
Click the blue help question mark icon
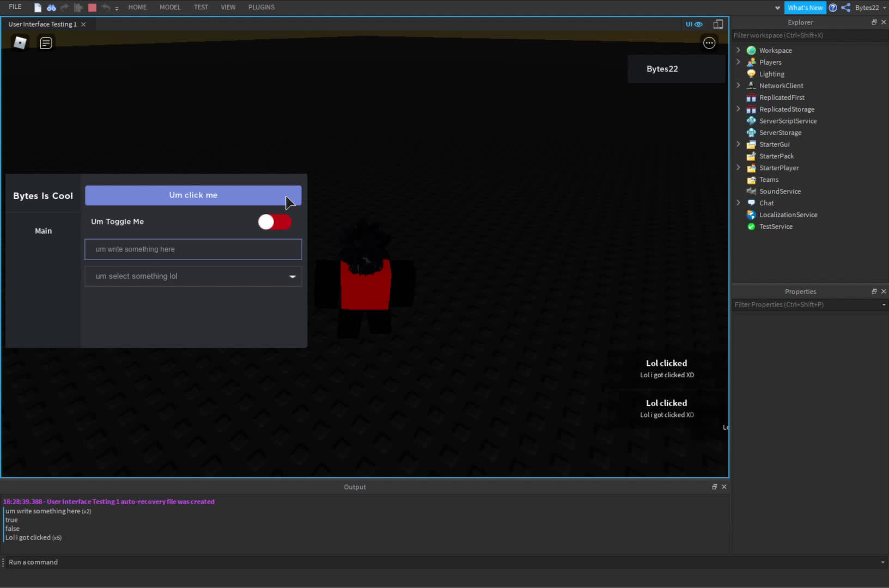(x=833, y=8)
